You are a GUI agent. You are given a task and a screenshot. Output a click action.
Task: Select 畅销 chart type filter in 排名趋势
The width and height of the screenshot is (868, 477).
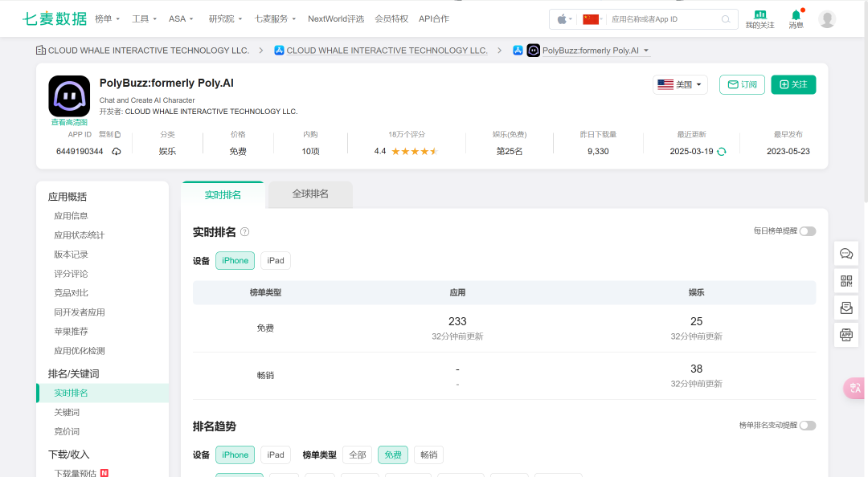[429, 455]
